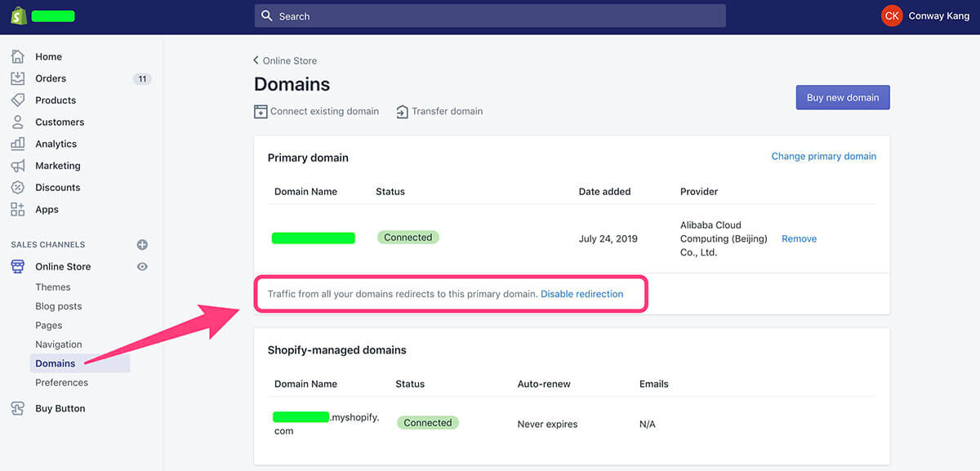Click the Buy Button icon

18,408
